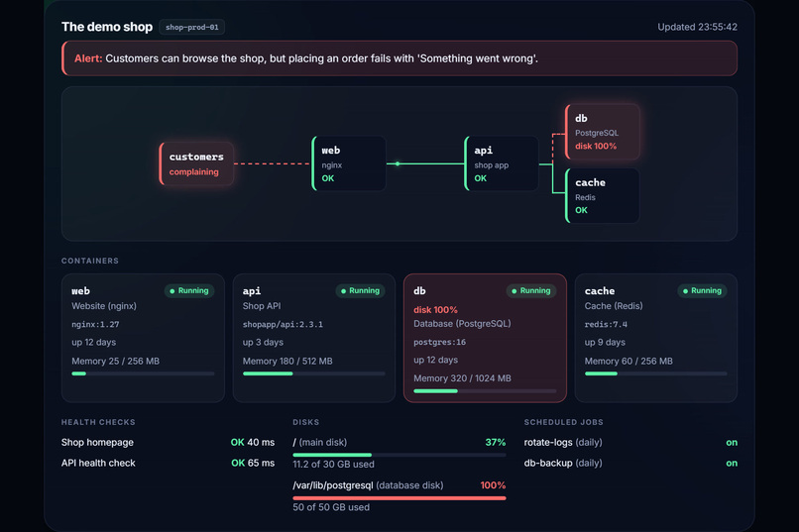Open the db container card

[x=485, y=338]
